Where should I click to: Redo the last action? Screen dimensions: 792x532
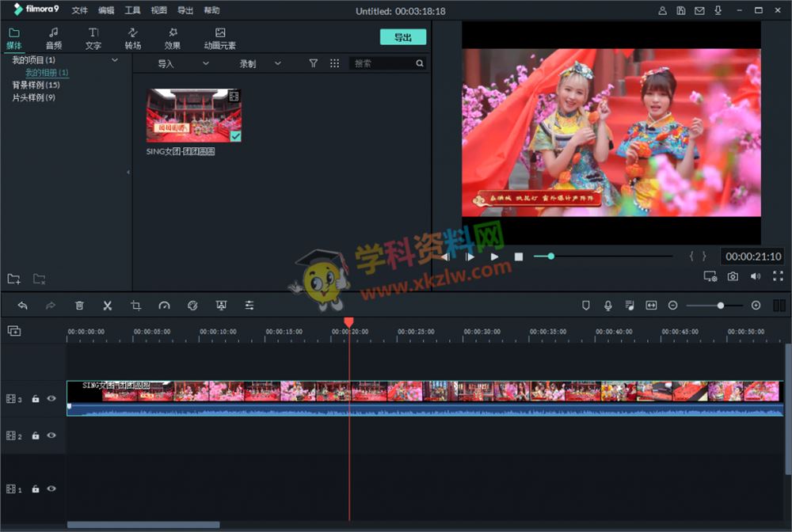[51, 306]
